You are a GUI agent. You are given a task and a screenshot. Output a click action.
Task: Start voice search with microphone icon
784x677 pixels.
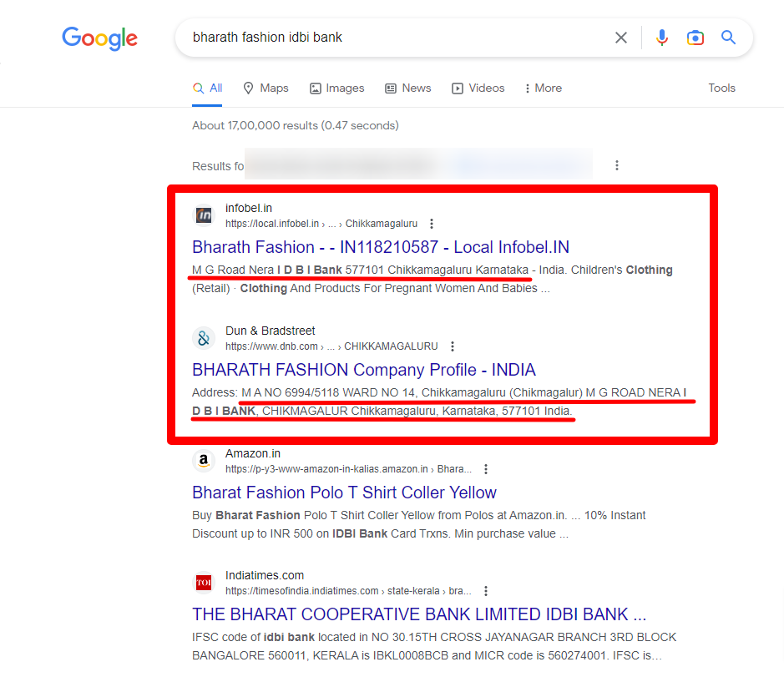(662, 38)
